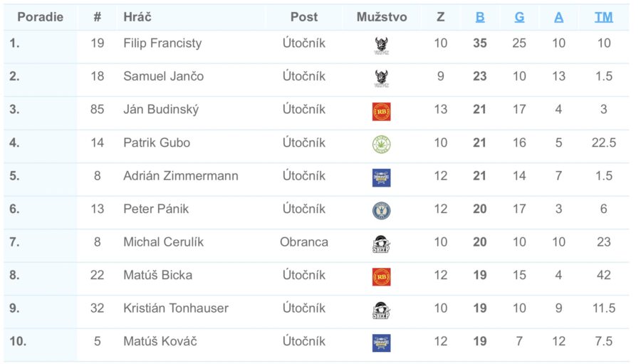Click the Mužstvo column header
The image size is (641, 364).
coord(382,17)
